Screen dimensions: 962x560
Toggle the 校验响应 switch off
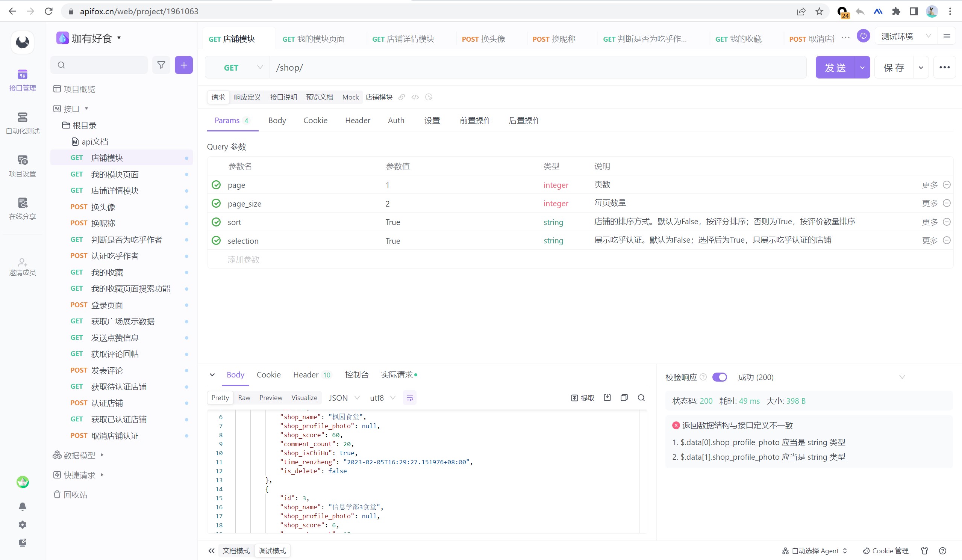click(720, 377)
